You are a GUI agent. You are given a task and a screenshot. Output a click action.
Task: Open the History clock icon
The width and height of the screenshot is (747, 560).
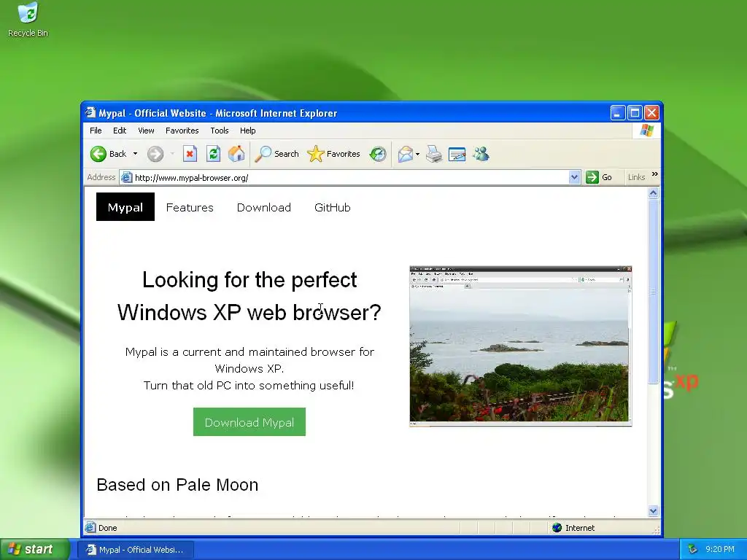click(378, 154)
